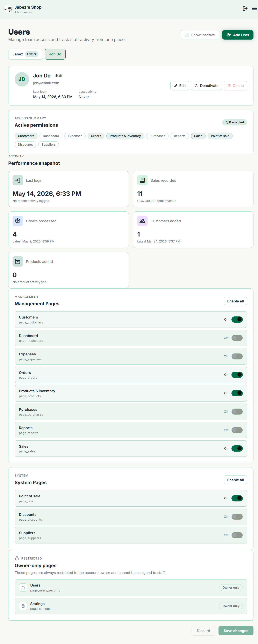Enable the Discounts page toggle
The image size is (258, 644).
click(x=237, y=516)
